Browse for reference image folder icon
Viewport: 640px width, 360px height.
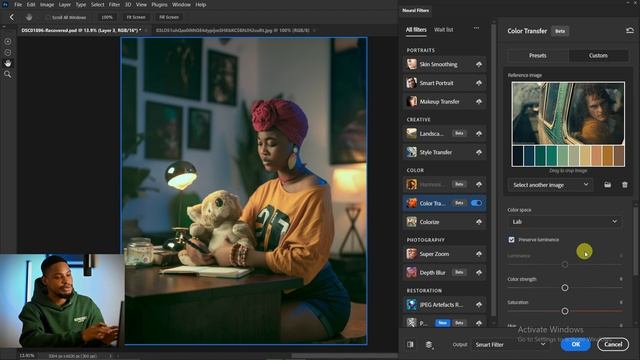607,185
